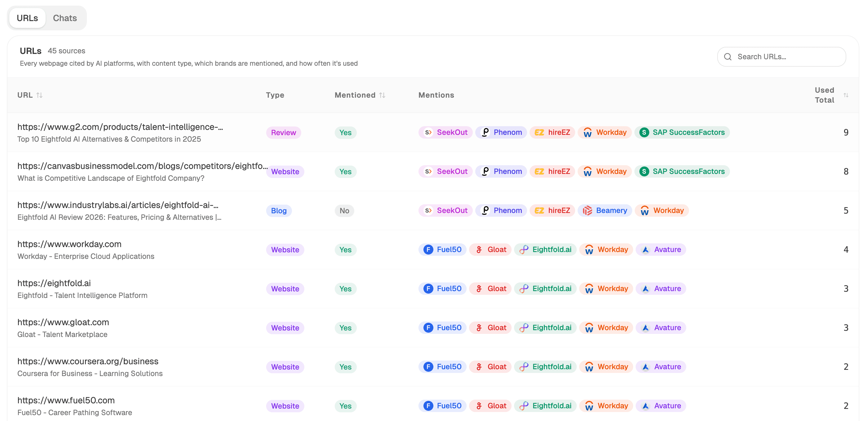Click the No mentioned badge
868x421 pixels.
pos(344,210)
